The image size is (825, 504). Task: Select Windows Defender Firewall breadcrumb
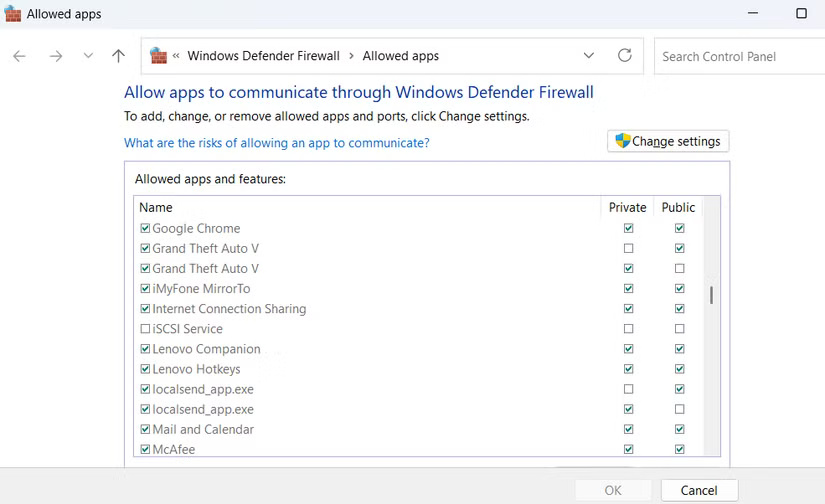pos(263,56)
